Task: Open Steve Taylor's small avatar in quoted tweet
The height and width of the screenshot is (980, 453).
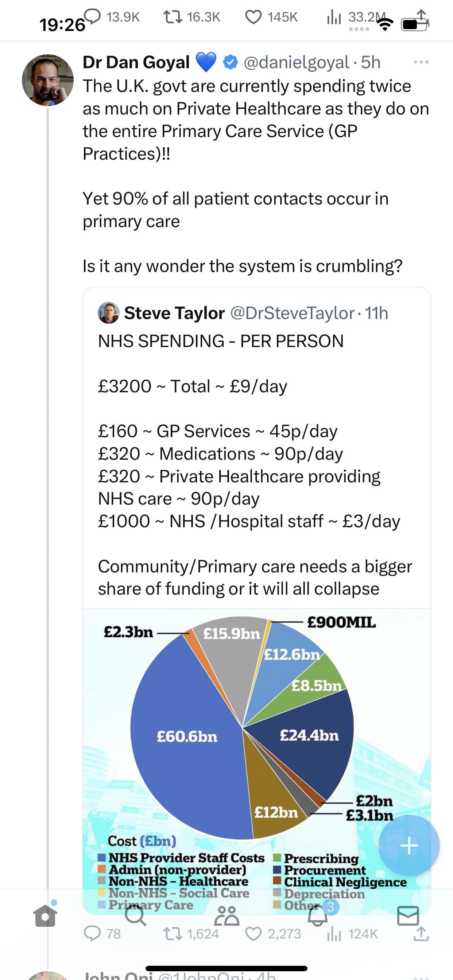Action: coord(108,313)
